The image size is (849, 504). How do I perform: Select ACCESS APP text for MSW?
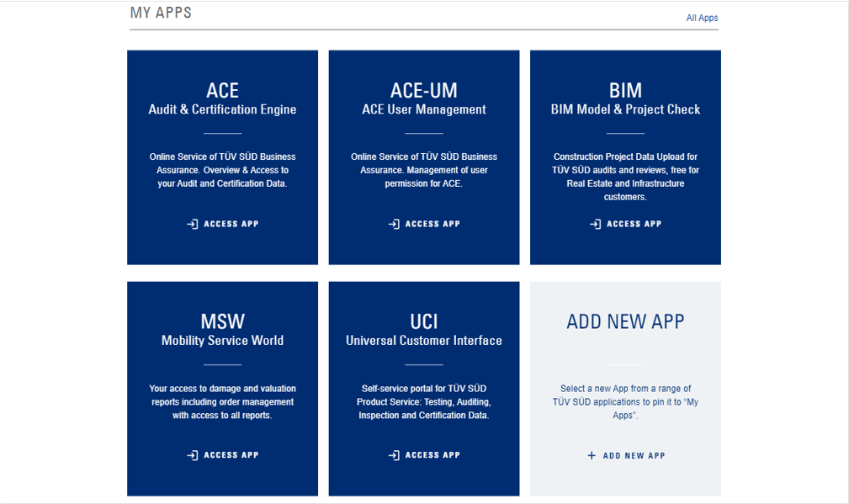[x=231, y=455]
